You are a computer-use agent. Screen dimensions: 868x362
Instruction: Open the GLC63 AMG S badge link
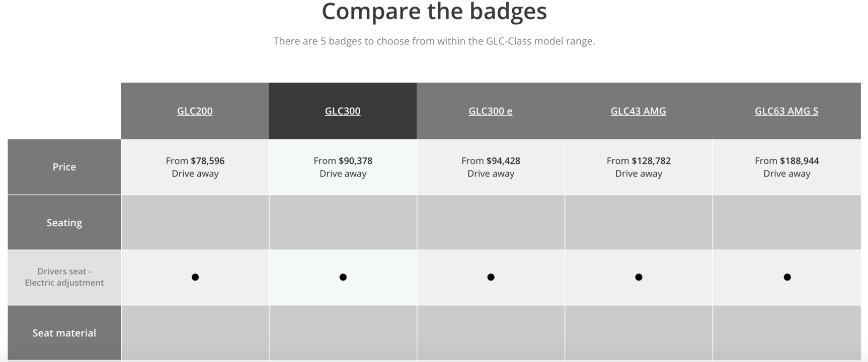pos(786,111)
